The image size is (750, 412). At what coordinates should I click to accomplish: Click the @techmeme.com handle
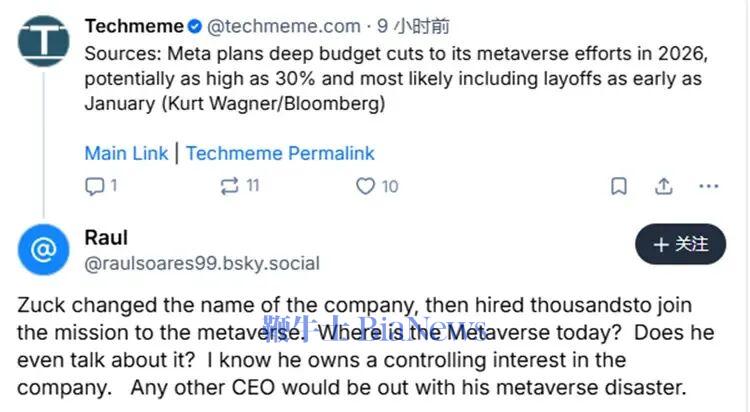coord(282,27)
